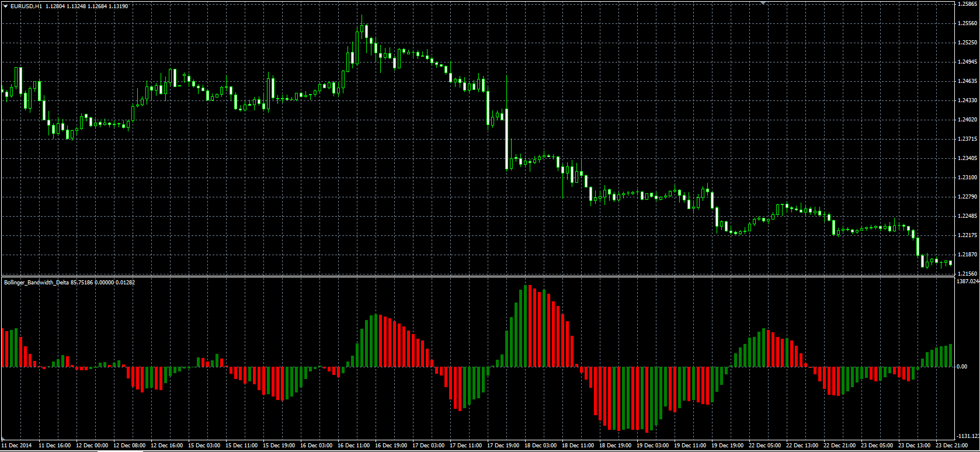The height and width of the screenshot is (452, 980).
Task: Click the 23 Dec 05:00 time label
Action: [877, 446]
